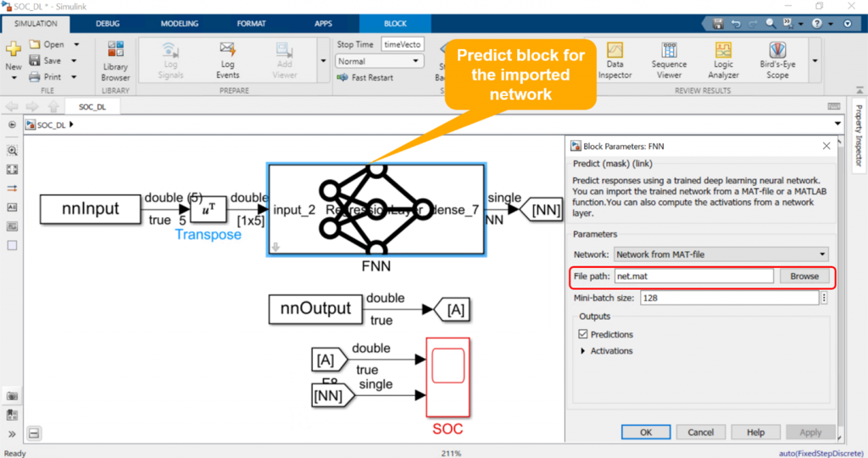Screen dimensions: 868x458
Task: Expand the Review Results gallery arrow
Action: pyautogui.click(x=815, y=61)
